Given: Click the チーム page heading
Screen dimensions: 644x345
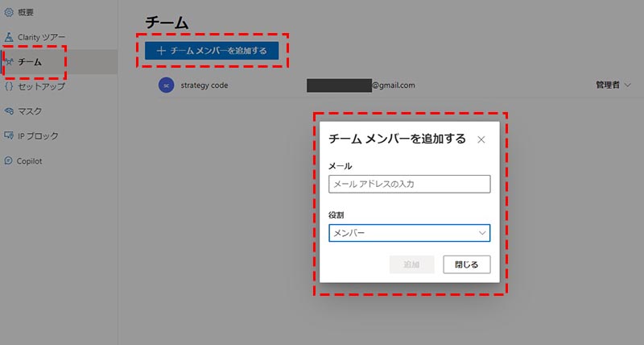Looking at the screenshot, I should [167, 23].
